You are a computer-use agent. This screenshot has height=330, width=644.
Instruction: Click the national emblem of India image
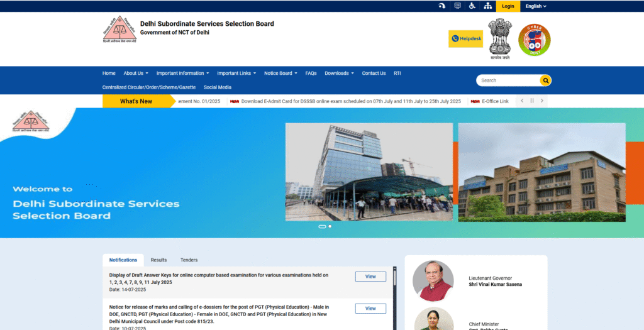pos(500,39)
